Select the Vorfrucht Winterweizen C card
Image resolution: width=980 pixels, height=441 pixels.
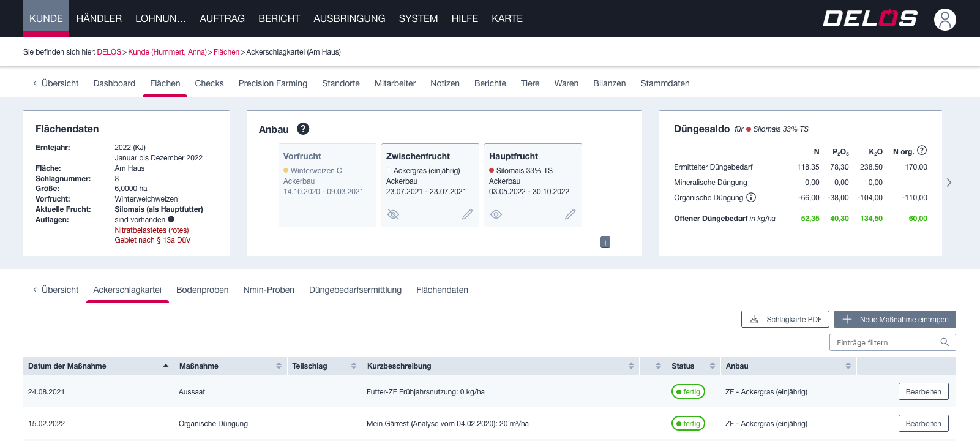click(x=327, y=185)
